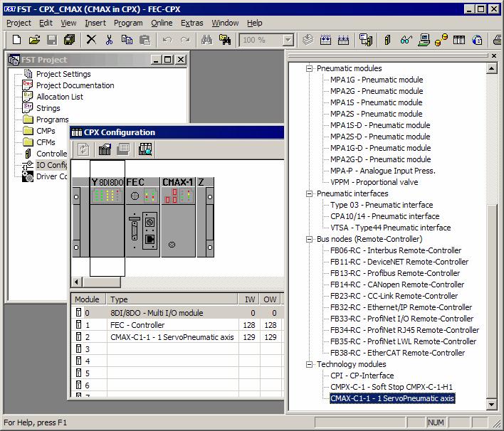Viewport: 504px width, 431px height.
Task: Click left scroll arrow in CPX Configuration
Action: pos(76,282)
